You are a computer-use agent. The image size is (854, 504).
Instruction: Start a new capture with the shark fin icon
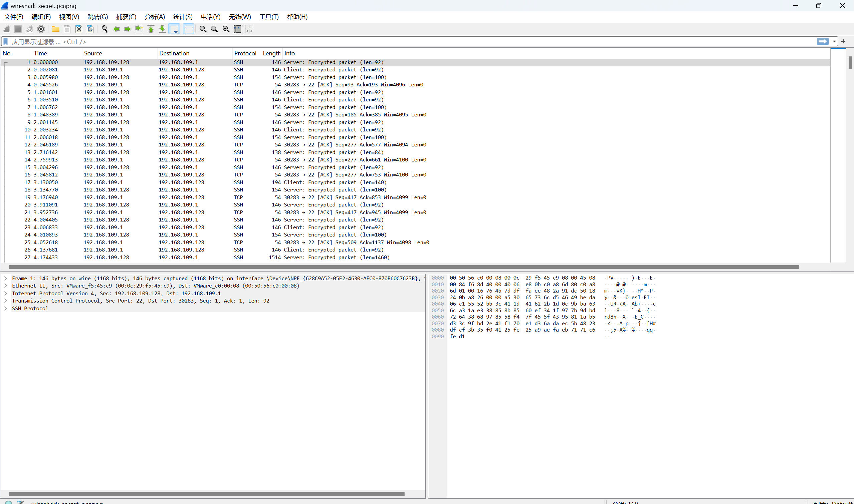[7, 29]
